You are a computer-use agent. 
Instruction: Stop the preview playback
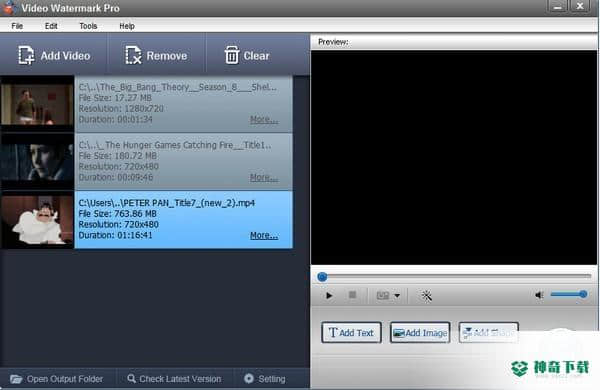tap(352, 295)
